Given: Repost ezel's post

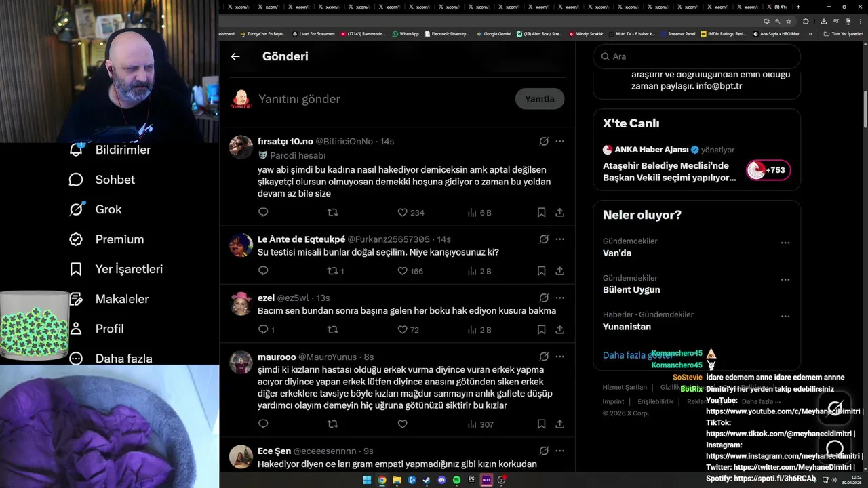Looking at the screenshot, I should [x=332, y=330].
